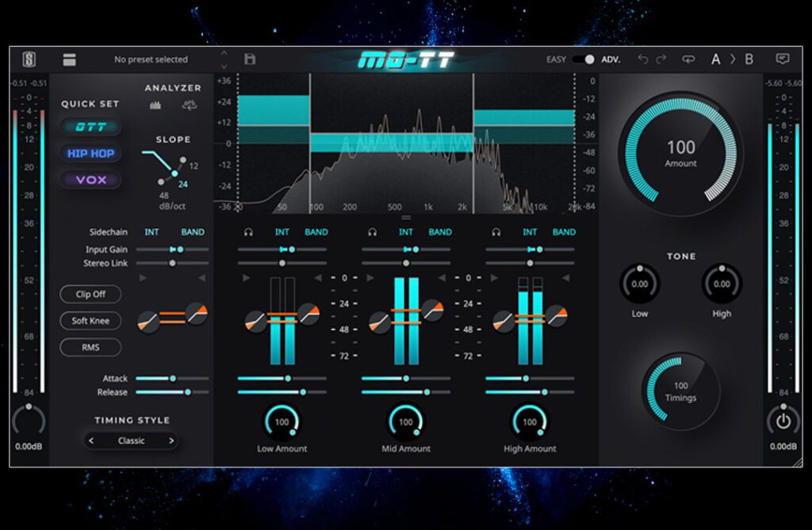Click the Slate Digital logo icon
The height and width of the screenshot is (530, 812).
(x=29, y=59)
